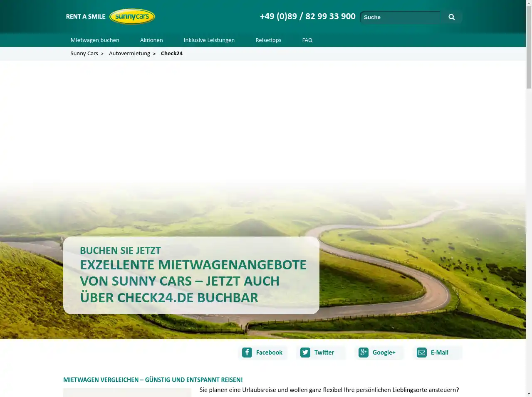Viewport: 532px width, 397px height.
Task: Click the scrollbar up arrow
Action: (x=529, y=3)
